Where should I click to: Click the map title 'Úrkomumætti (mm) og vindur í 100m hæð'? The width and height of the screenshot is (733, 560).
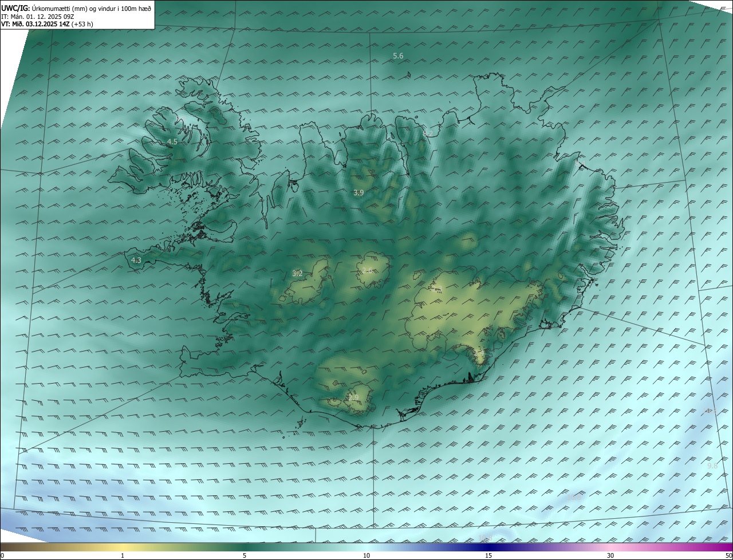[92, 8]
